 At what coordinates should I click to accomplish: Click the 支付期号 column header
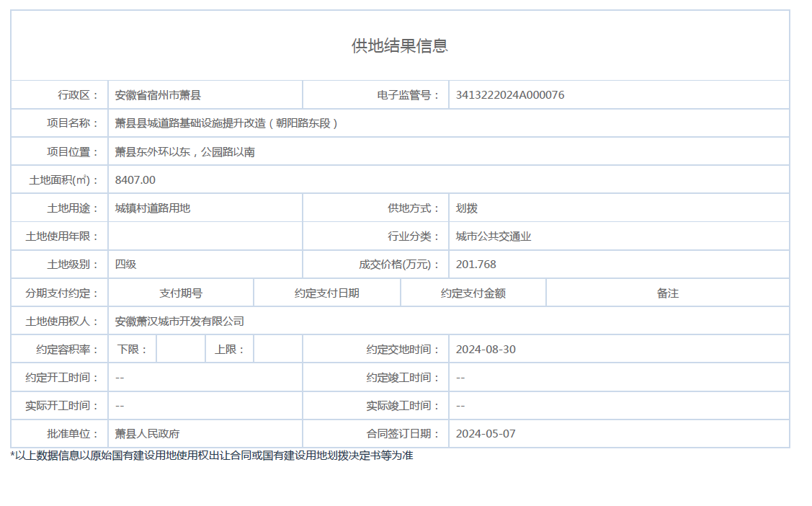click(181, 293)
